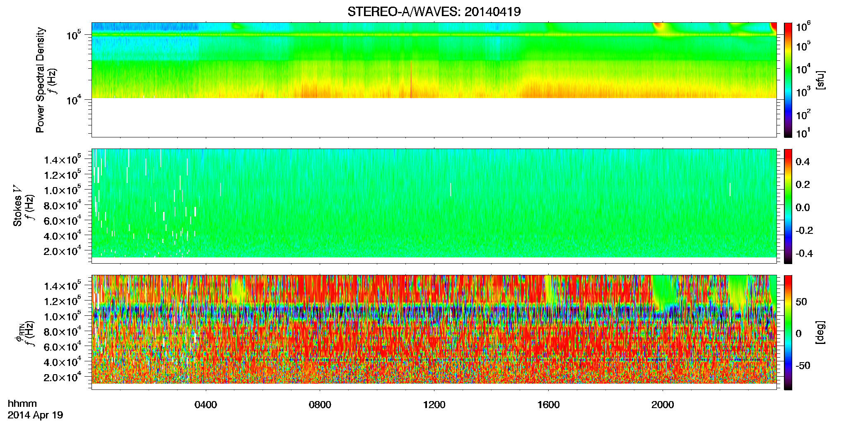Click the Stokes V color bar

[x=788, y=206]
